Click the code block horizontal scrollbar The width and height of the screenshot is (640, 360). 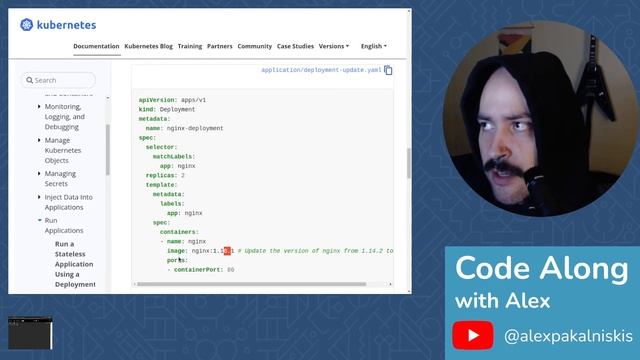pyautogui.click(x=251, y=284)
